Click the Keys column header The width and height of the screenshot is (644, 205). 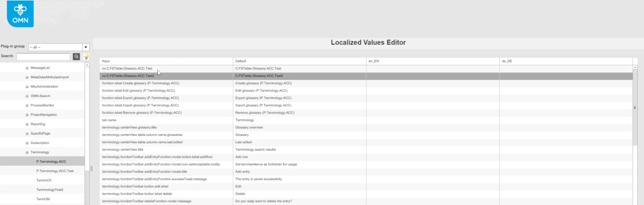[x=166, y=61]
